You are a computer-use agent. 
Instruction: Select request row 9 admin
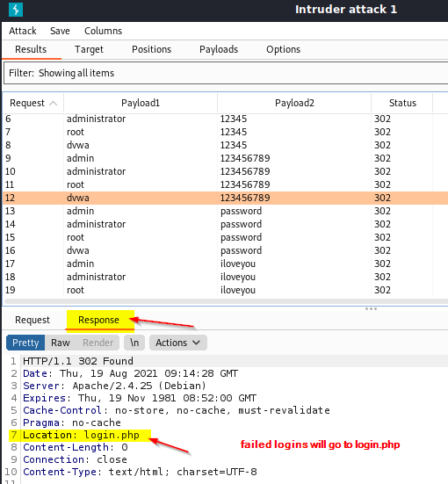pos(226,158)
